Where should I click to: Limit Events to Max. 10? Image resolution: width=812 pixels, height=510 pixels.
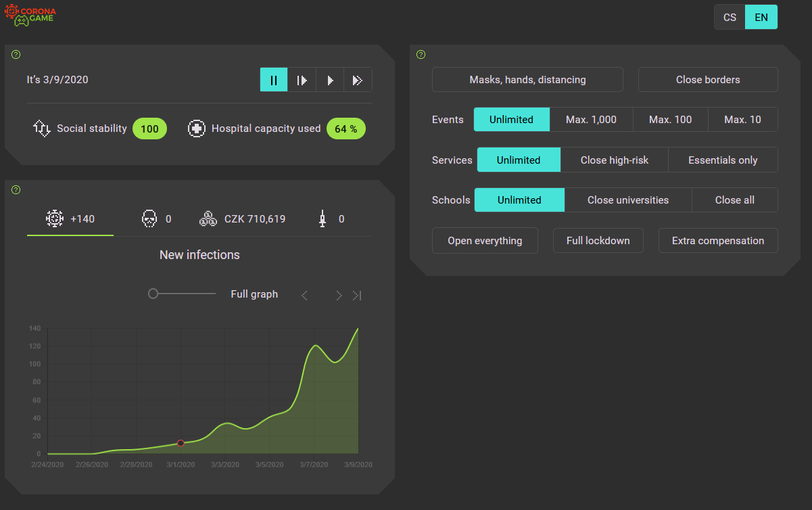point(742,120)
